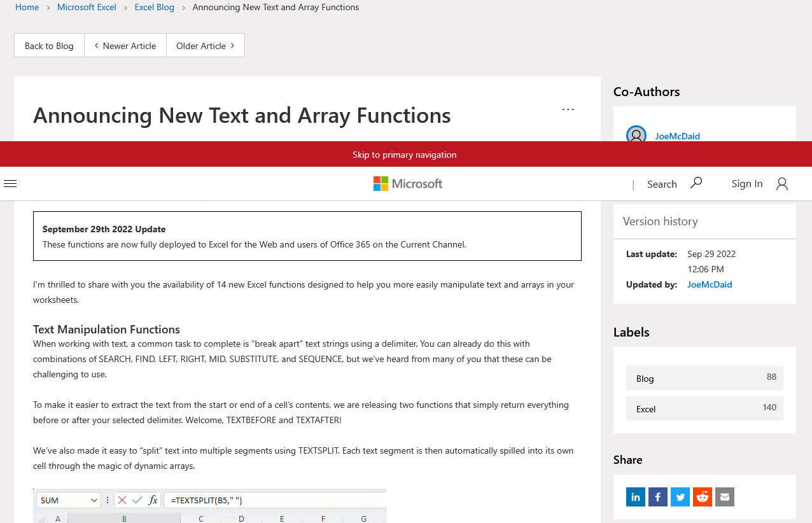The image size is (812, 523).
Task: Click the green checkmark in formula bar
Action: pos(137,500)
